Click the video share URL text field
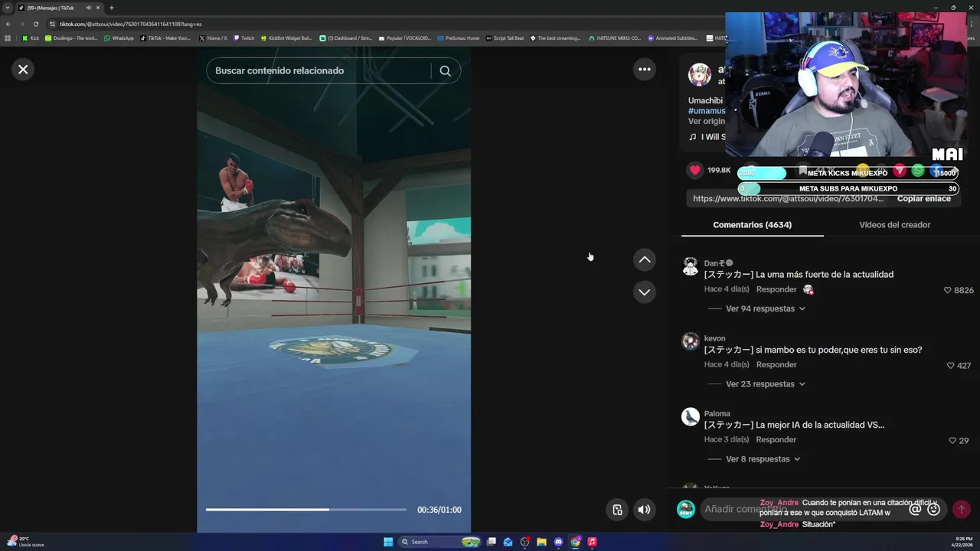Image resolution: width=980 pixels, height=551 pixels. tap(789, 198)
